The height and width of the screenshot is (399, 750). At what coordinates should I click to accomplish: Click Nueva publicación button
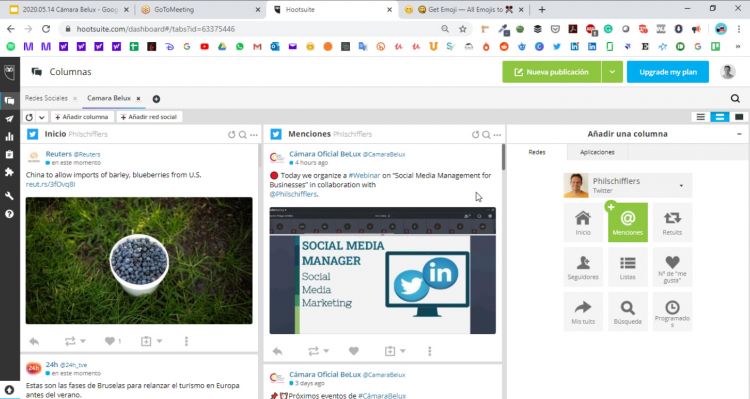pyautogui.click(x=551, y=72)
